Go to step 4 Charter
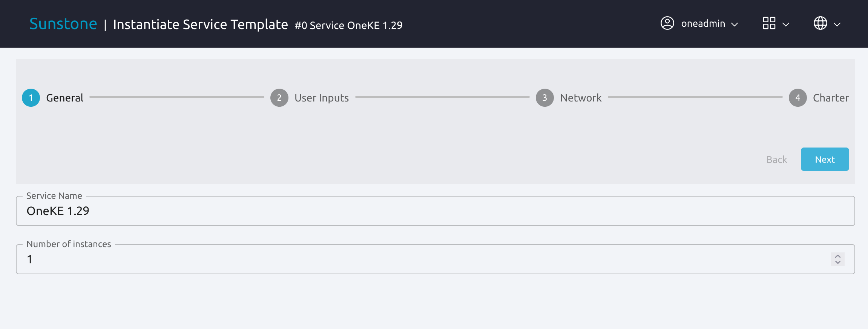 [x=819, y=98]
